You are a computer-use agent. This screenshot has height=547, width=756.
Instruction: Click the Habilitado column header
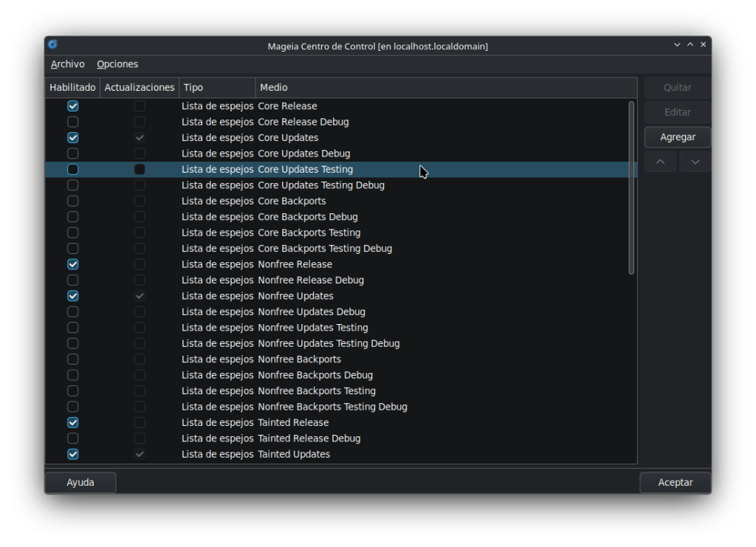(x=72, y=88)
